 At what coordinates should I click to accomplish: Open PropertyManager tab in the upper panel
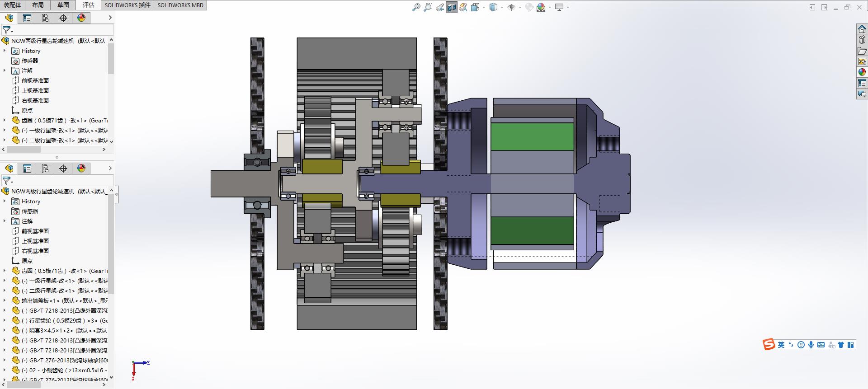coord(27,18)
